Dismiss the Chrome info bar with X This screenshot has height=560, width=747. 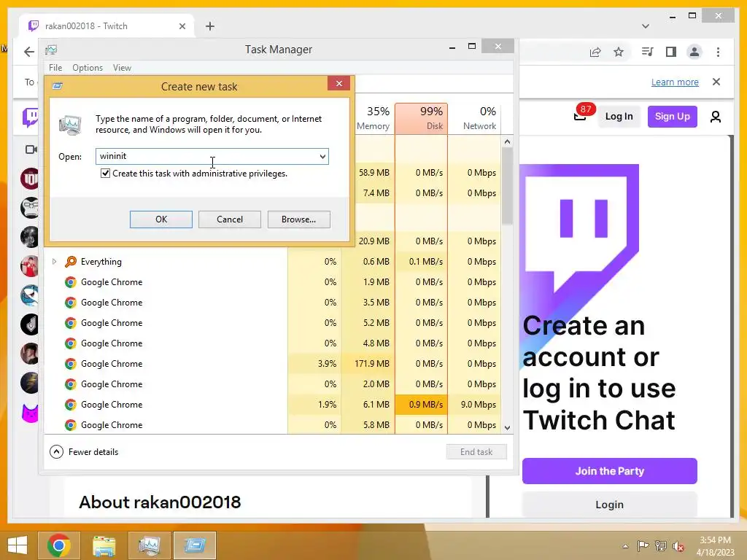pos(716,82)
